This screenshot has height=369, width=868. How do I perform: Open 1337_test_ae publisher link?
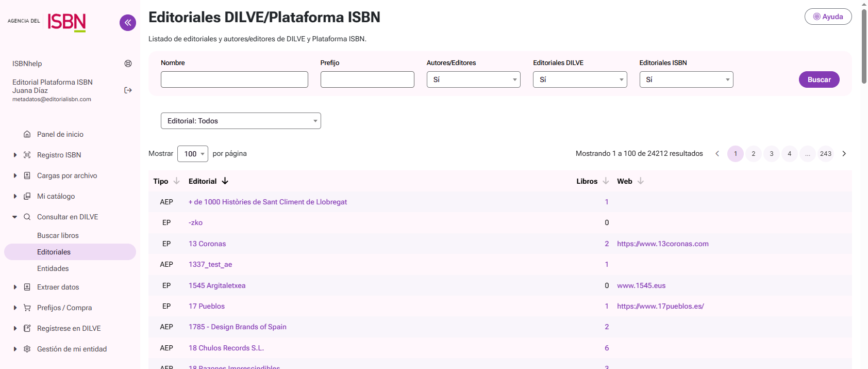pyautogui.click(x=210, y=264)
